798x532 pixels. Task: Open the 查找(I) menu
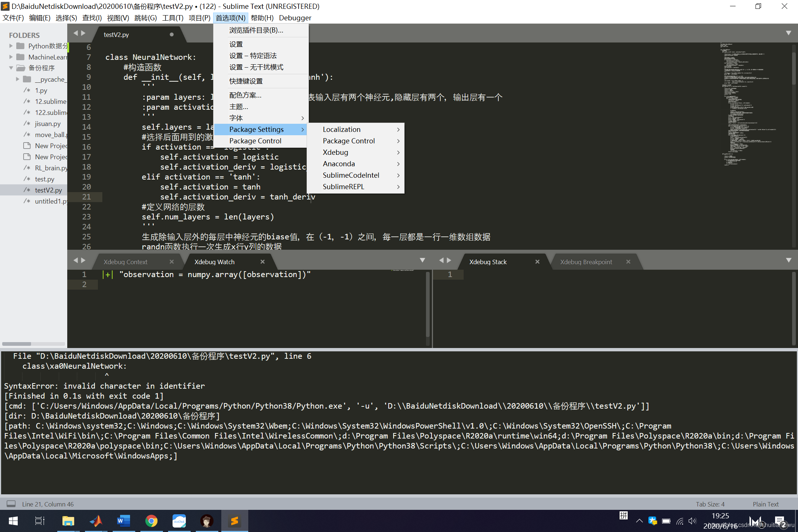pos(92,18)
